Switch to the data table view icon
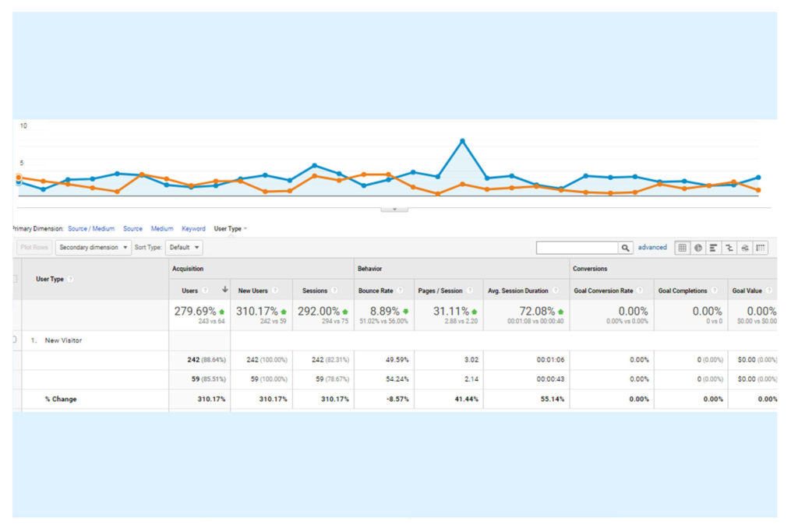798x532 pixels. click(683, 248)
